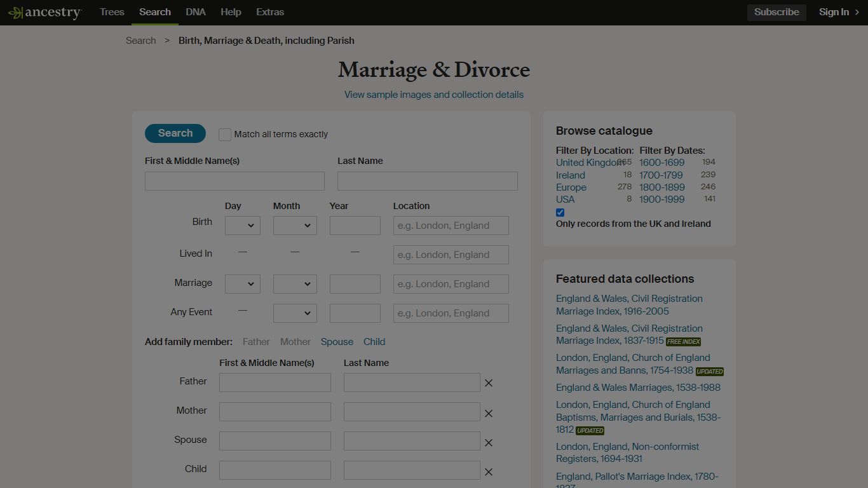The width and height of the screenshot is (868, 488).
Task: Filter by location Ireland
Action: tap(571, 175)
